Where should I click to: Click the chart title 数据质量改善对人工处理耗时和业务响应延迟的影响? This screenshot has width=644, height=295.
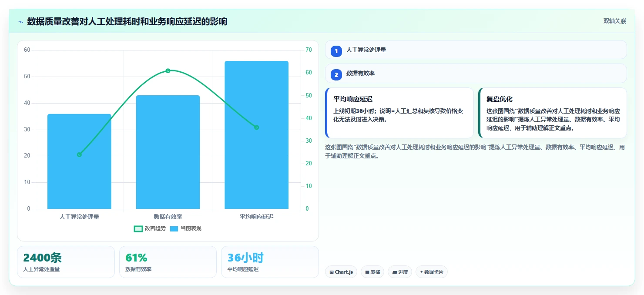pyautogui.click(x=127, y=21)
